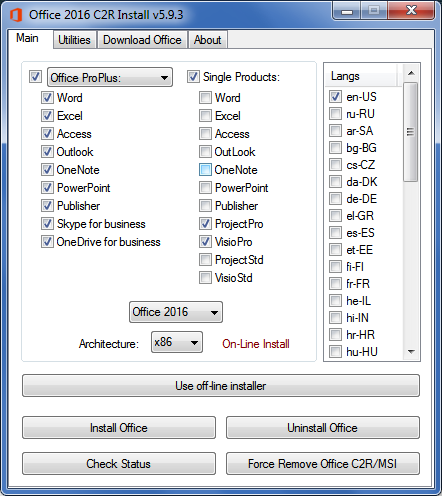Check the fr-FR language

[x=335, y=284]
